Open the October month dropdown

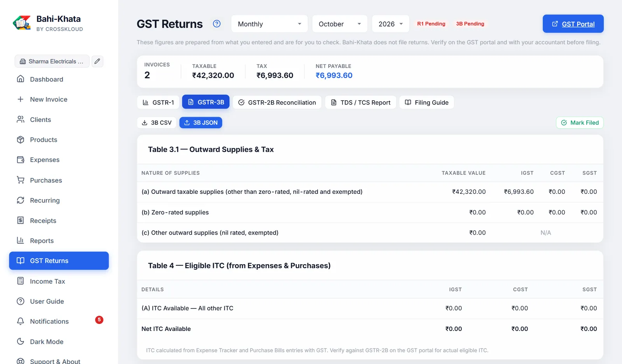click(340, 24)
